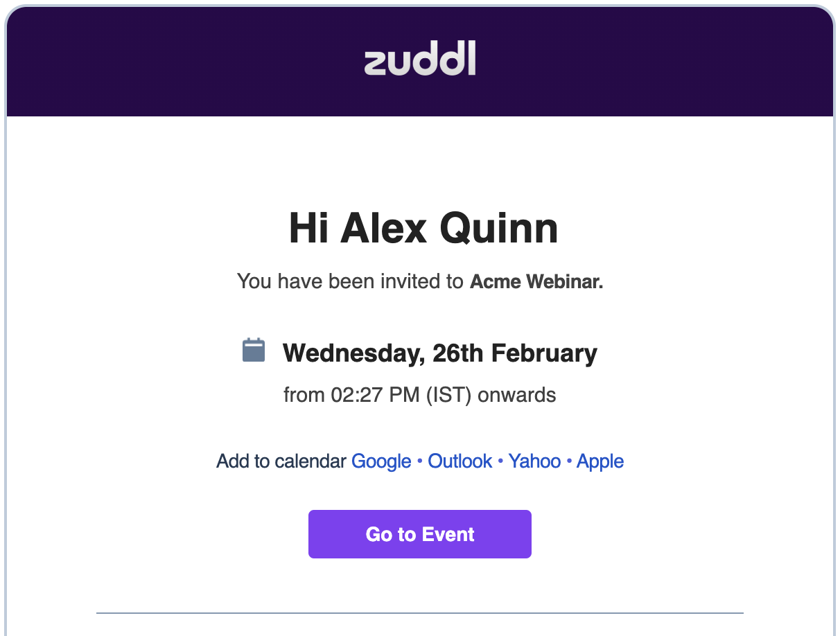Click the horizontal divider below the button
The image size is (840, 636).
(x=420, y=613)
